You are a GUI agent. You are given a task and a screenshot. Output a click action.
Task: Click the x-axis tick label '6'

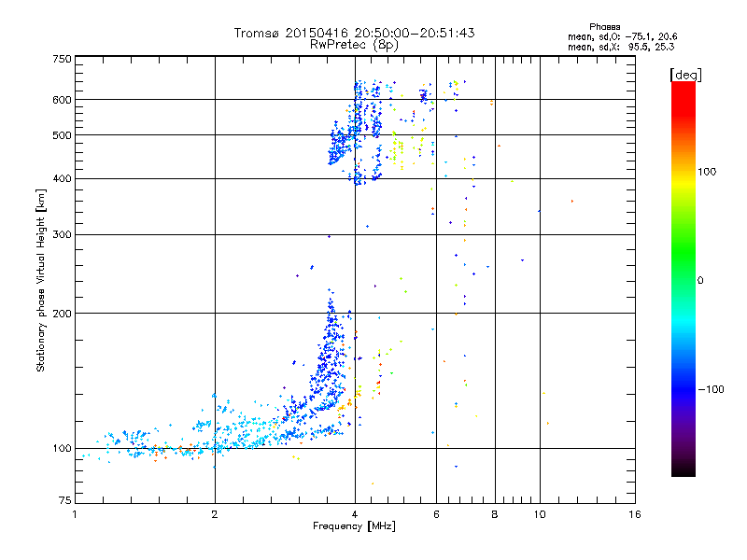pyautogui.click(x=436, y=514)
